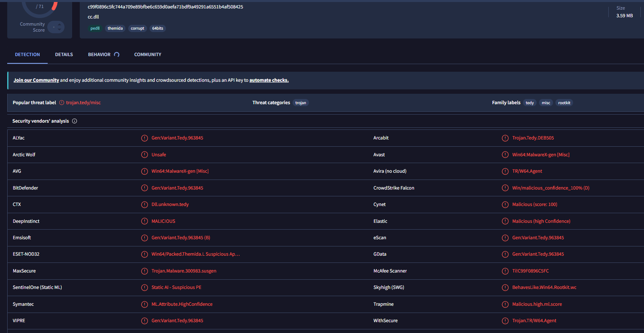Click the Arctic Wolf warning icon
The image size is (644, 333).
[x=145, y=155]
